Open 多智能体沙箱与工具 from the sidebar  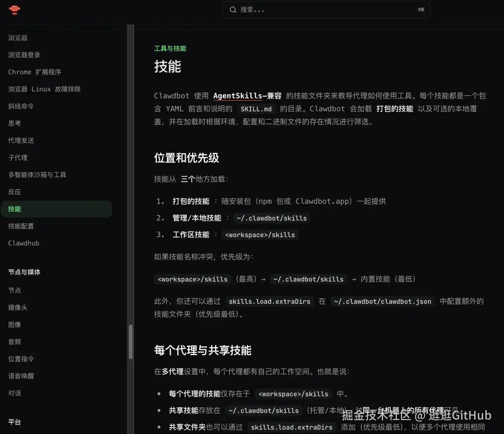pyautogui.click(x=37, y=175)
